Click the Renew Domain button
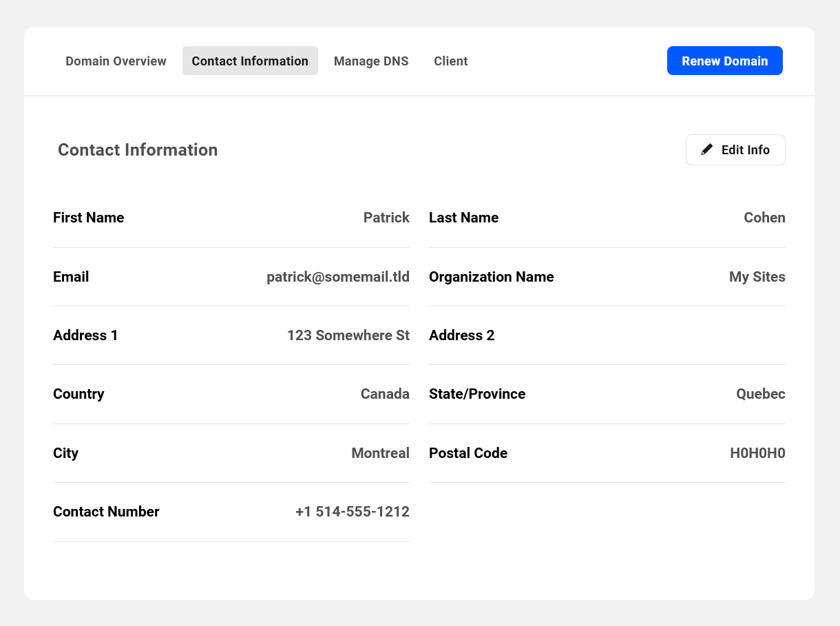This screenshot has width=840, height=626. [x=725, y=61]
